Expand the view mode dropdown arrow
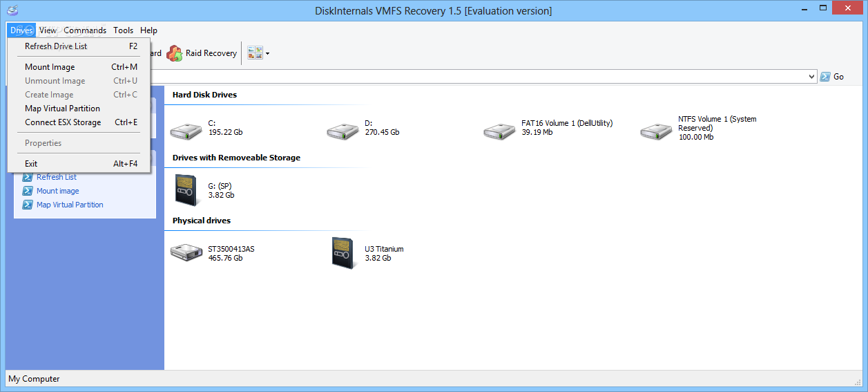This screenshot has width=868, height=392. tap(267, 53)
